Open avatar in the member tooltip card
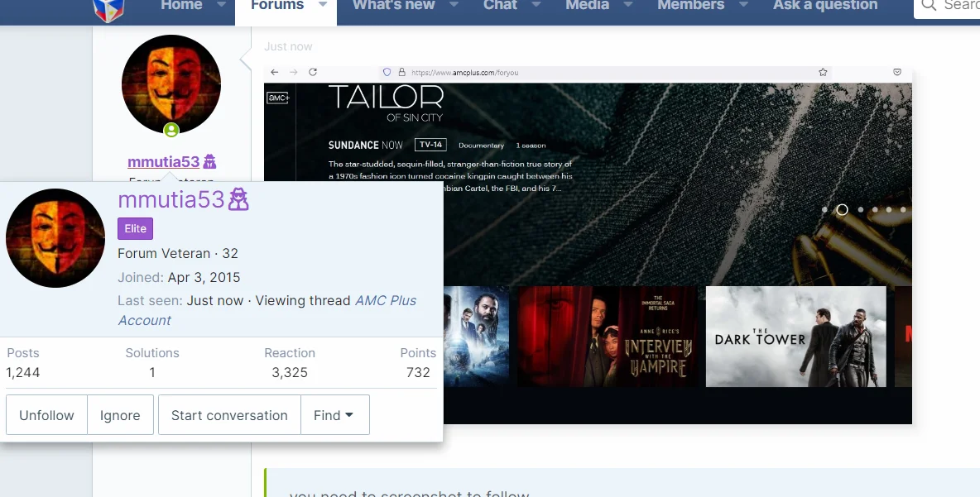 [55, 238]
